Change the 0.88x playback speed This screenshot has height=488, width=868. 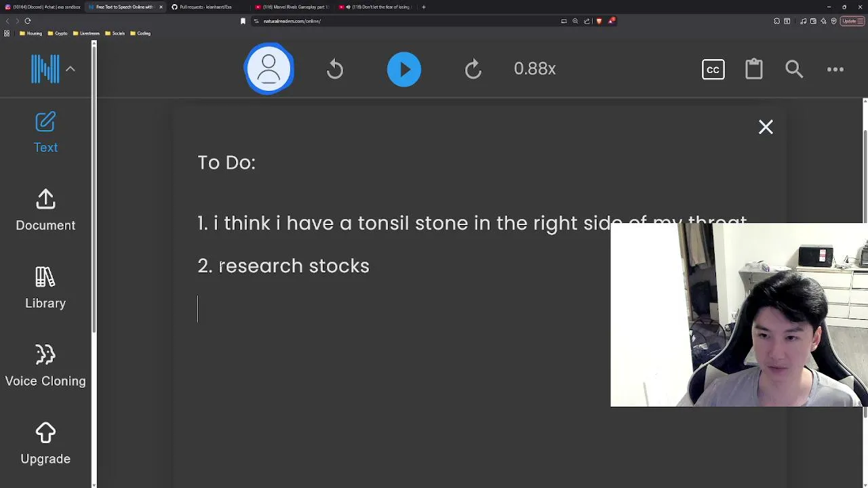pos(534,69)
